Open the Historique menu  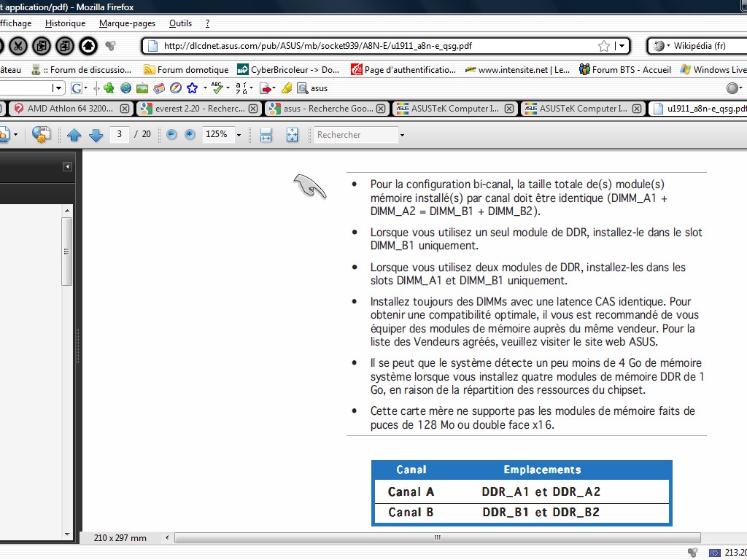click(65, 23)
